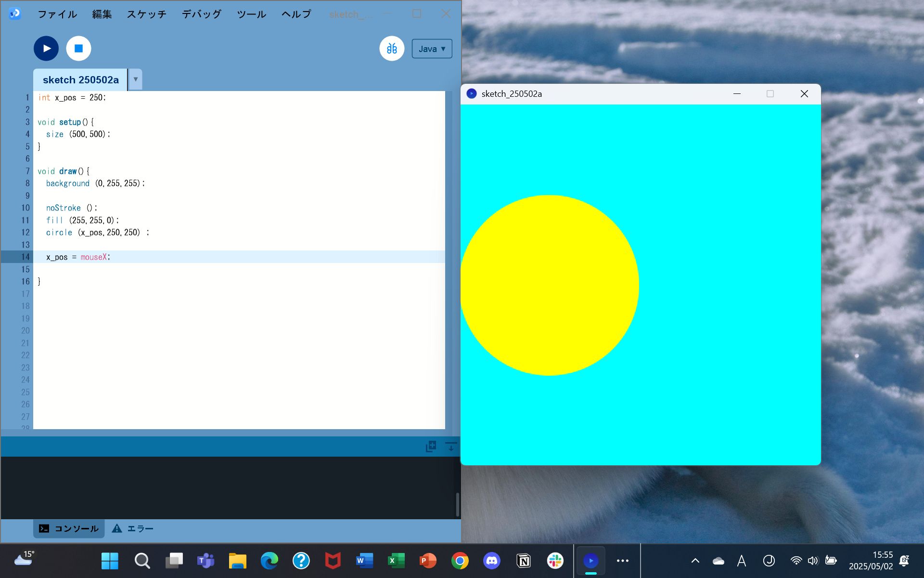Open McAfee from the taskbar
This screenshot has width=924, height=578.
333,561
